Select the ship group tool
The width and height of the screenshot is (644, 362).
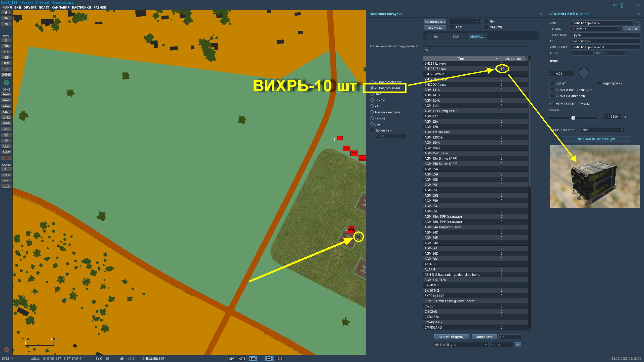pyautogui.click(x=6, y=106)
